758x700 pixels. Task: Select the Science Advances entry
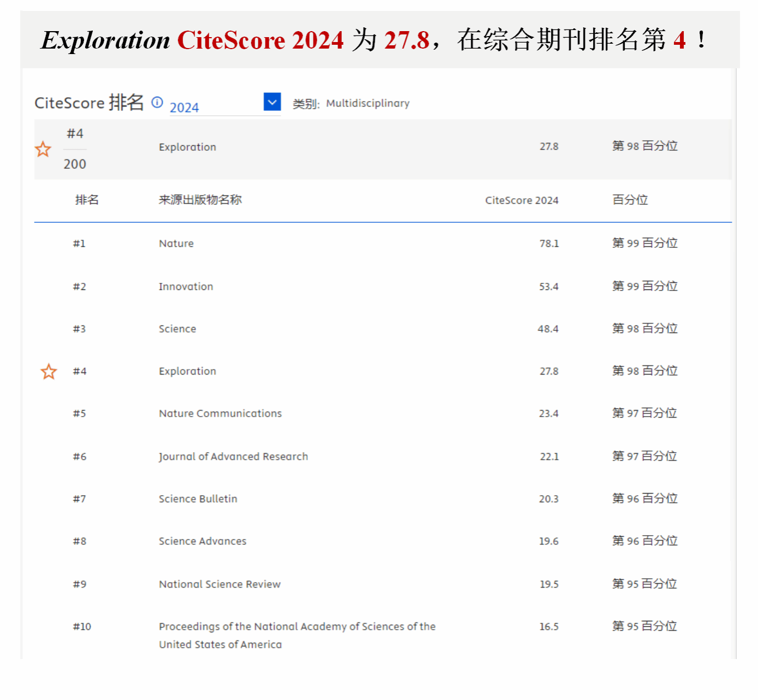tap(202, 541)
